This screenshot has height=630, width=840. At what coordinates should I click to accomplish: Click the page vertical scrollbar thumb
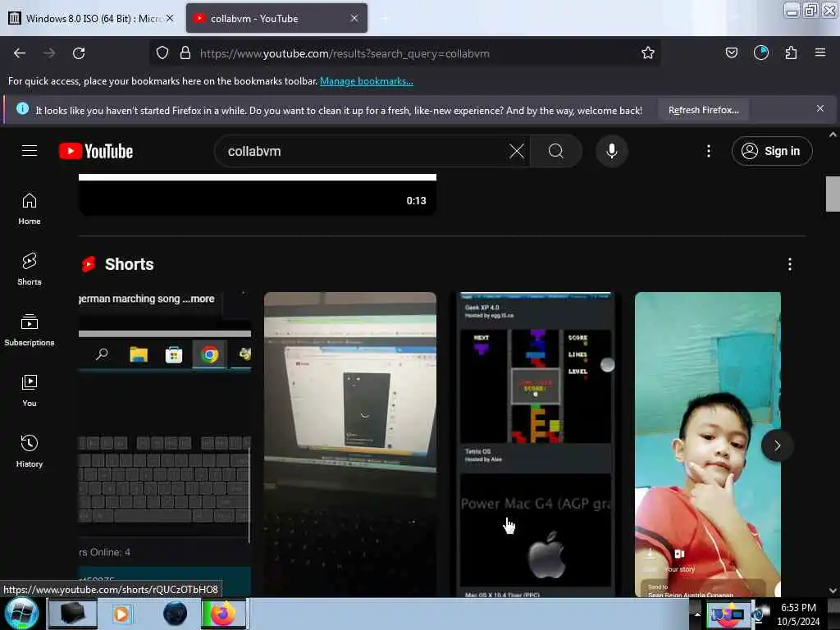pos(833,194)
